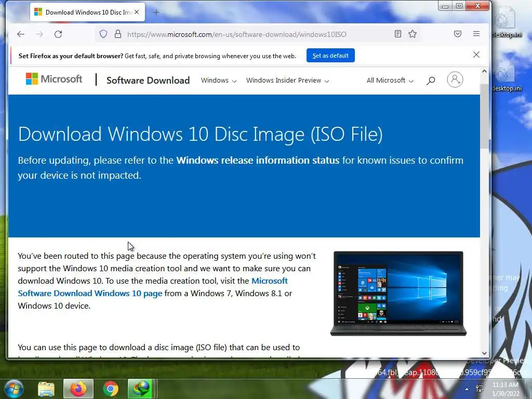
Task: Save page to Pocket
Action: 458,34
